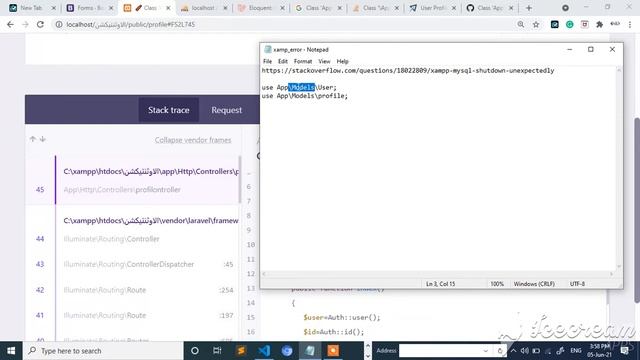Screen dimensions: 640x360
Task: Open Notepad Edit menu
Action: [283, 61]
